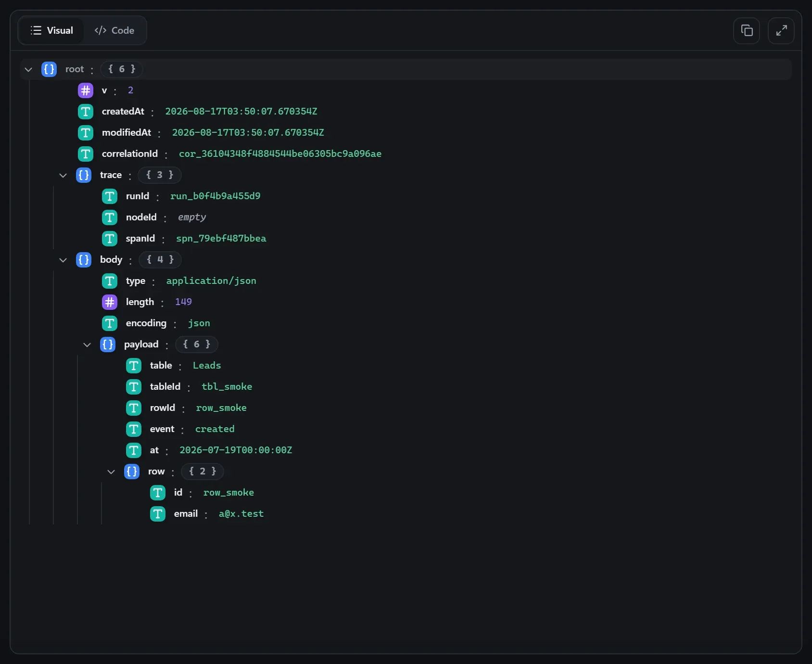This screenshot has width=812, height=664.
Task: Click the payload key label
Action: (x=141, y=345)
